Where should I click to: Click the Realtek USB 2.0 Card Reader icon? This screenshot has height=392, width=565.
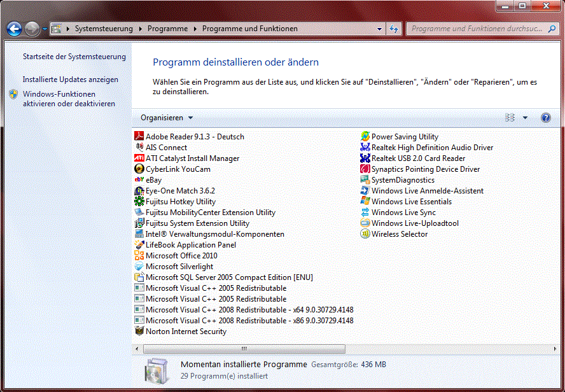point(365,158)
